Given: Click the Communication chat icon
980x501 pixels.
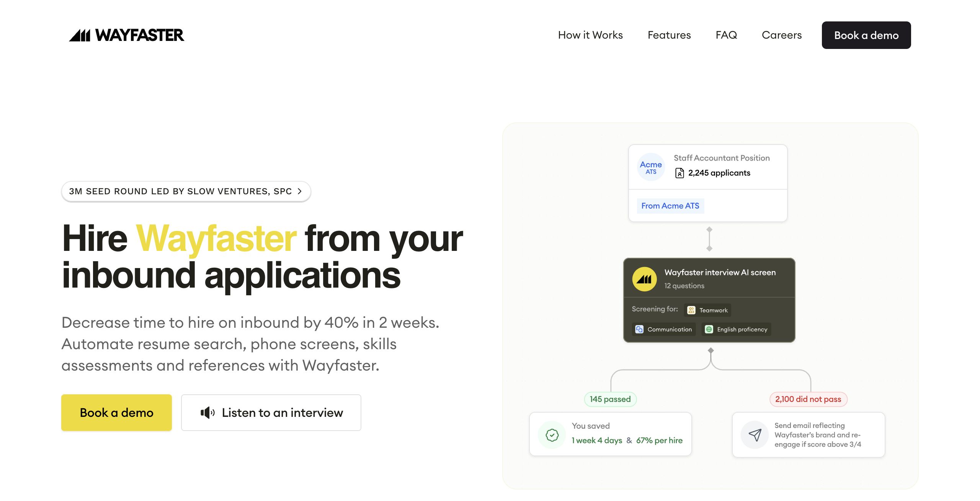Looking at the screenshot, I should click(639, 329).
